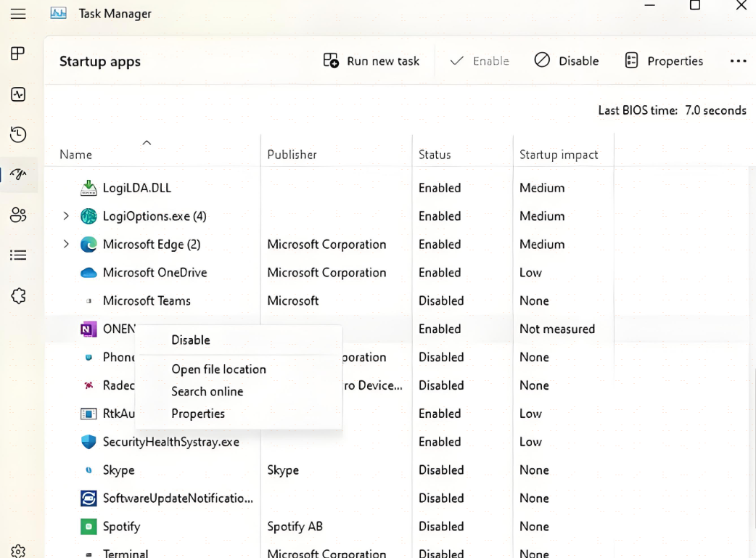Select the Microsoft OneDrive row name
The image size is (756, 558).
[155, 273]
